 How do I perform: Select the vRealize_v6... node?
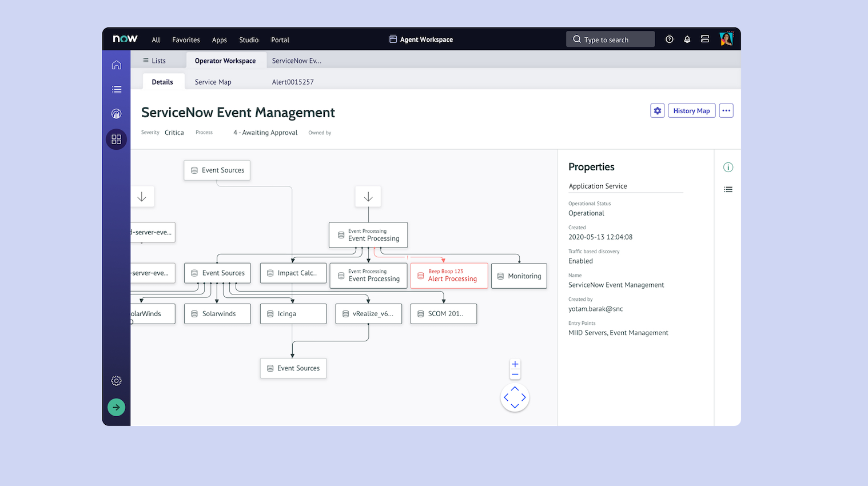click(x=369, y=314)
